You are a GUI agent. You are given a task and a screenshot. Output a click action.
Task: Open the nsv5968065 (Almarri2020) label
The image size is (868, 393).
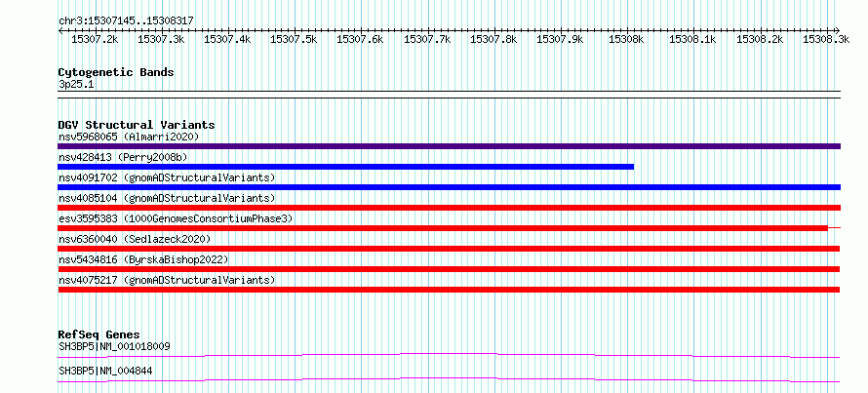point(129,137)
